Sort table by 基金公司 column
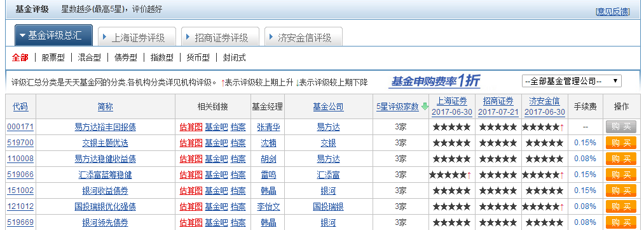 point(328,106)
